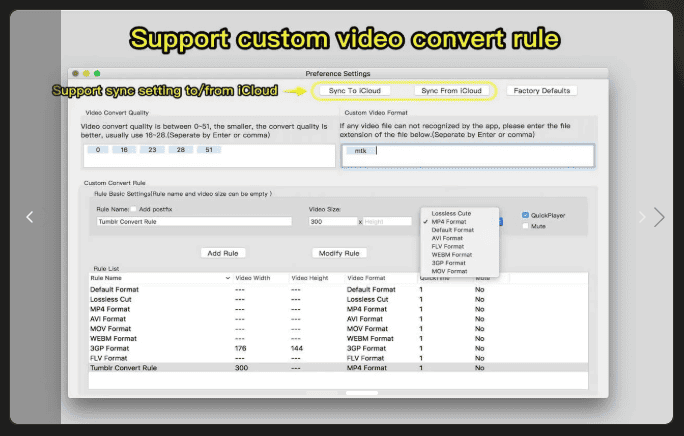Click the yellow minimize window button
684x436 pixels.
(86, 73)
